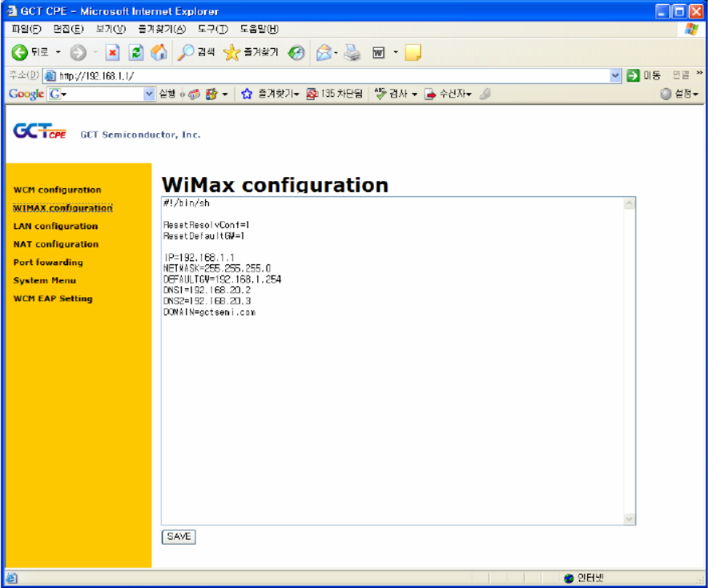Click in the Google toolbar search field
708x588 pixels.
[102, 94]
